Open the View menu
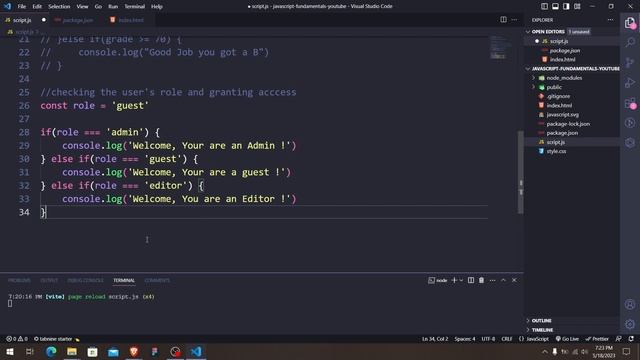This screenshot has width=640, height=360. pyautogui.click(x=82, y=7)
